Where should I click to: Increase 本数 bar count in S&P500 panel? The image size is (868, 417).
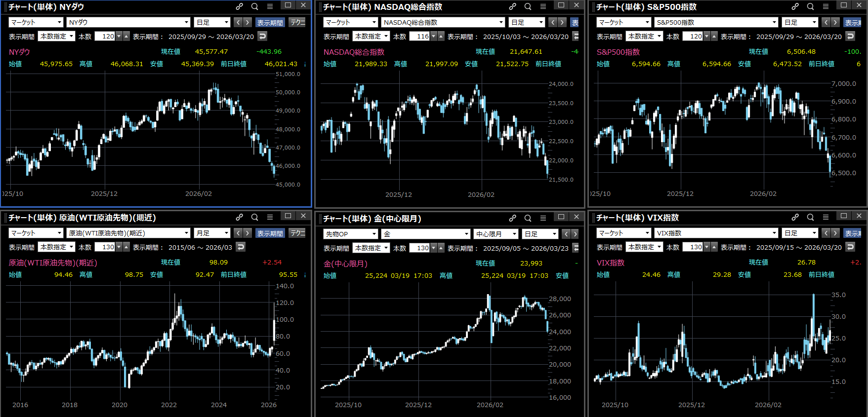[x=714, y=36]
